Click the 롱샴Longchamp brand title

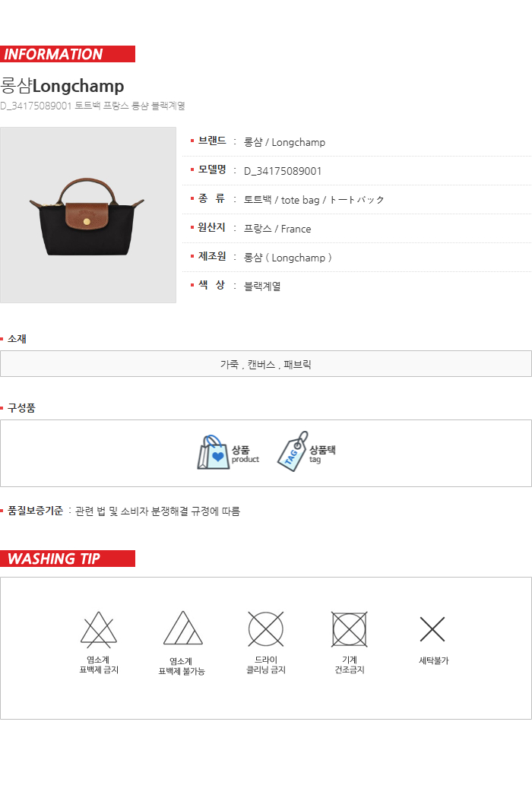(x=62, y=86)
